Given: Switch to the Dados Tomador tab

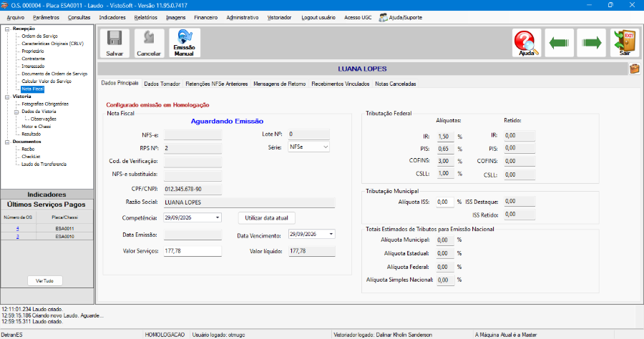Looking at the screenshot, I should point(162,84).
